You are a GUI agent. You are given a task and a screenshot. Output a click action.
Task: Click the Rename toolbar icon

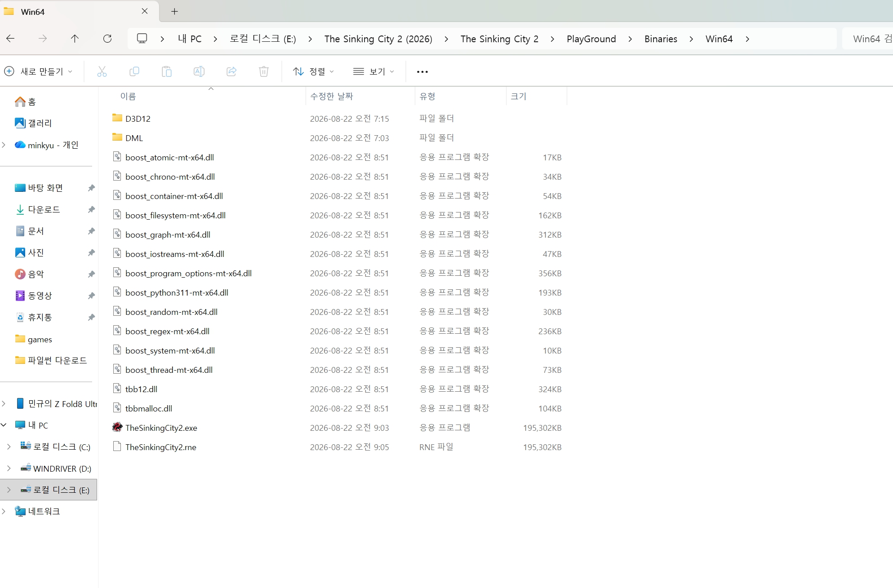pos(199,71)
